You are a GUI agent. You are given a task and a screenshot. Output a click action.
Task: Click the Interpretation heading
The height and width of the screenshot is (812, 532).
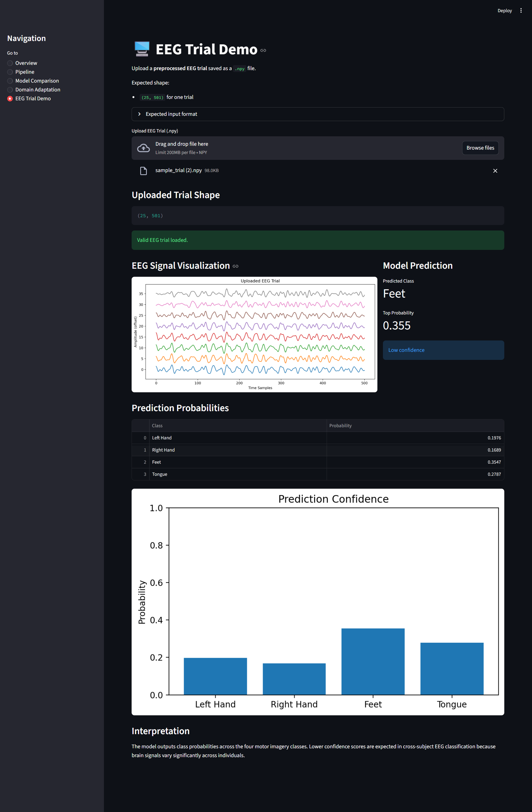coord(160,731)
